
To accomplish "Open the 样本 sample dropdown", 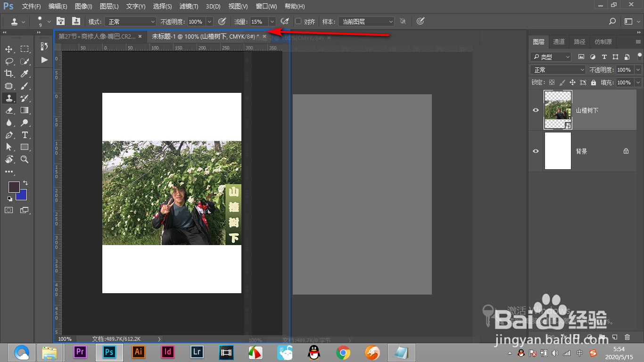I will pyautogui.click(x=367, y=21).
